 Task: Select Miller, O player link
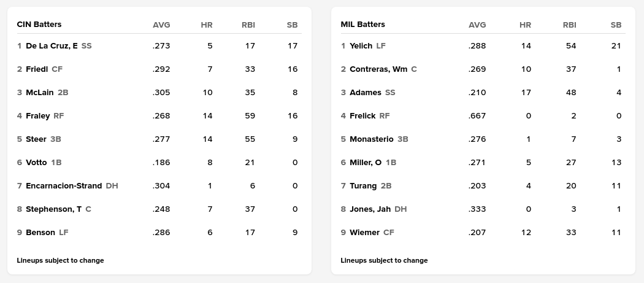click(x=366, y=163)
